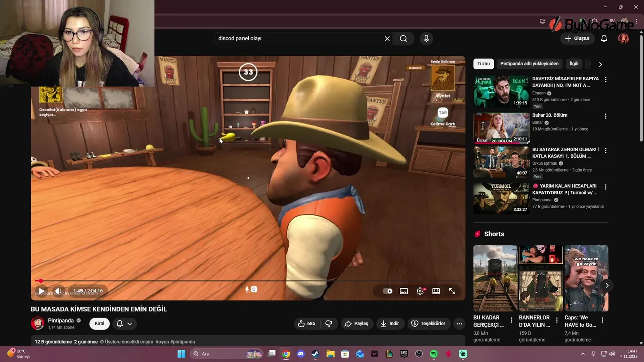The width and height of the screenshot is (644, 362).
Task: Open Discord from the taskbar
Action: pos(301,354)
